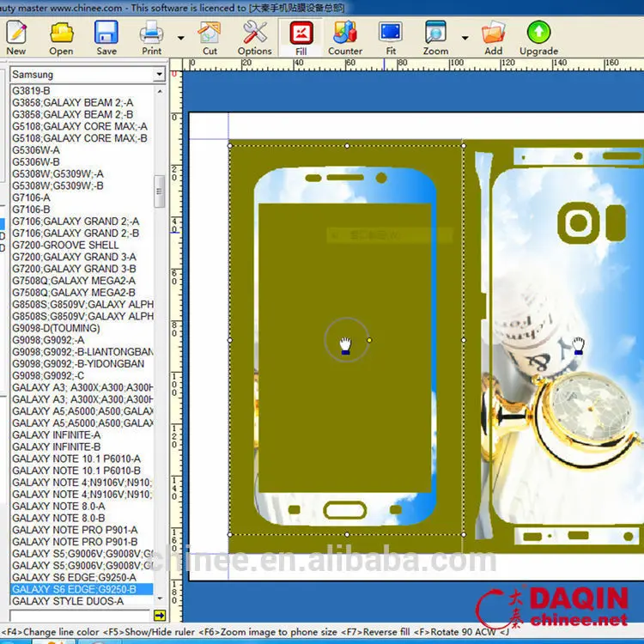
Task: Select G3858;GALAXY BEAM 2;-A entry
Action: pyautogui.click(x=72, y=103)
